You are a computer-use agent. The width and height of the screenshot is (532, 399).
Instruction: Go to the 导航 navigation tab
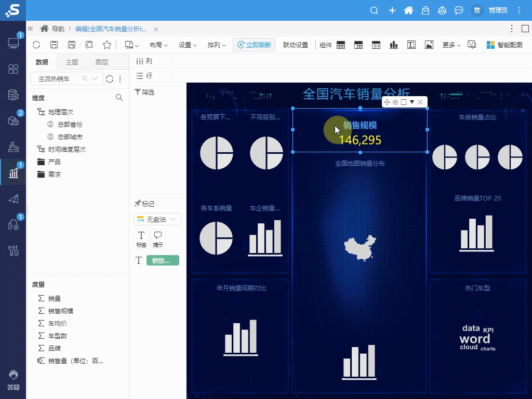[52, 29]
